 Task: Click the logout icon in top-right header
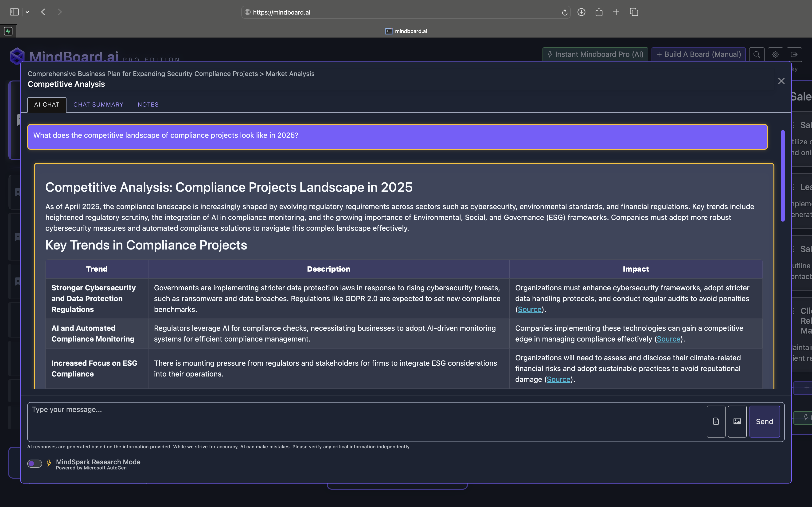(794, 54)
